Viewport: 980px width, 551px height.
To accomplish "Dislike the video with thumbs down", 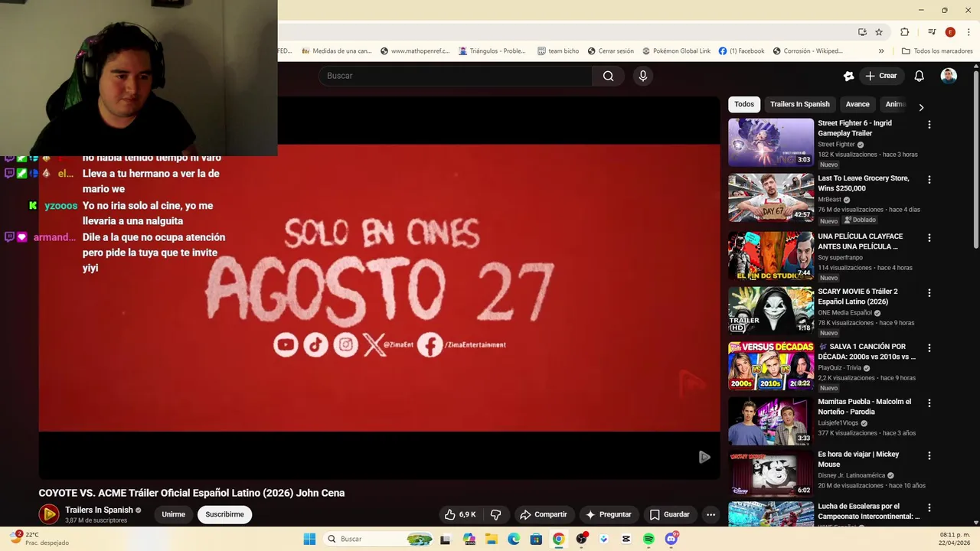I will 495,514.
